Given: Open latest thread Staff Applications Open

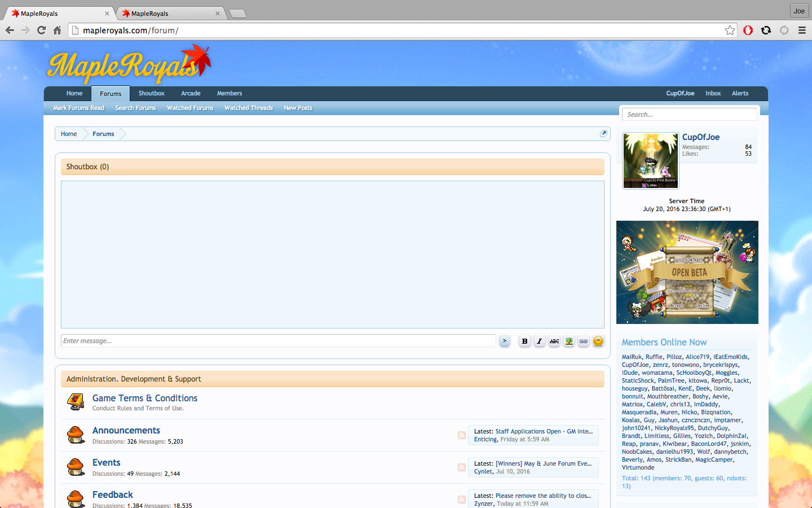Looking at the screenshot, I should pos(544,431).
